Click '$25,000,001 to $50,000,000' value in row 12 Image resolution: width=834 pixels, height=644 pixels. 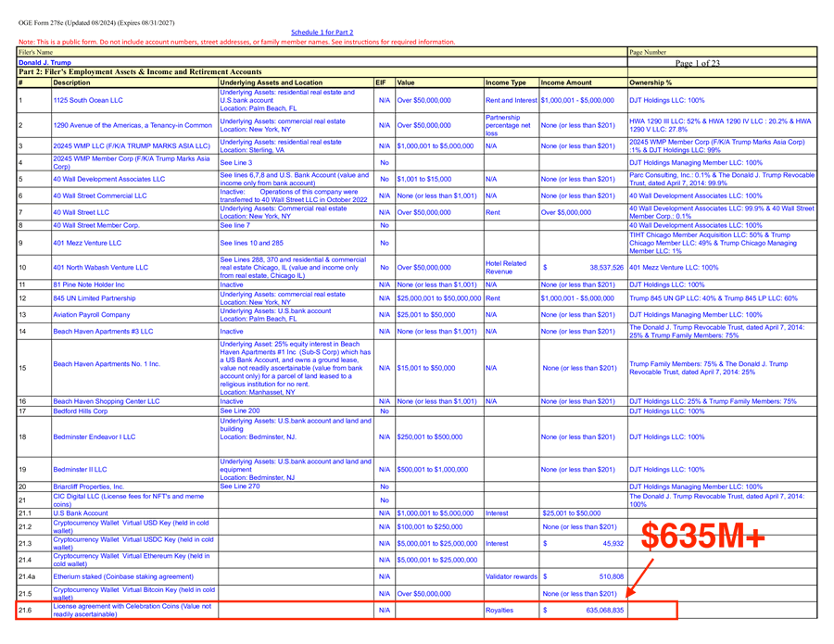[439, 298]
